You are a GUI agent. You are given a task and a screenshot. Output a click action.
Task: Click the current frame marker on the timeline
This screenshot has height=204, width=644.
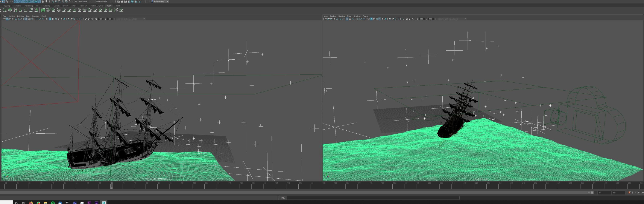[x=111, y=186]
